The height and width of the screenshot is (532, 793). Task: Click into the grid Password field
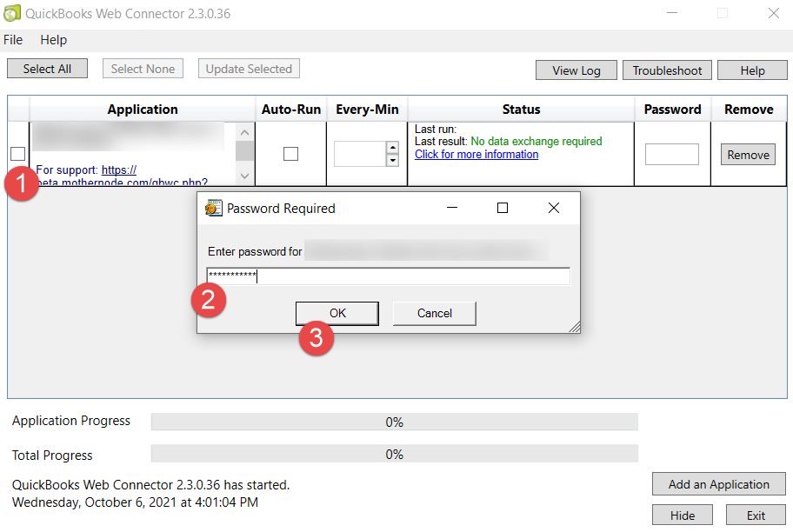click(x=672, y=154)
